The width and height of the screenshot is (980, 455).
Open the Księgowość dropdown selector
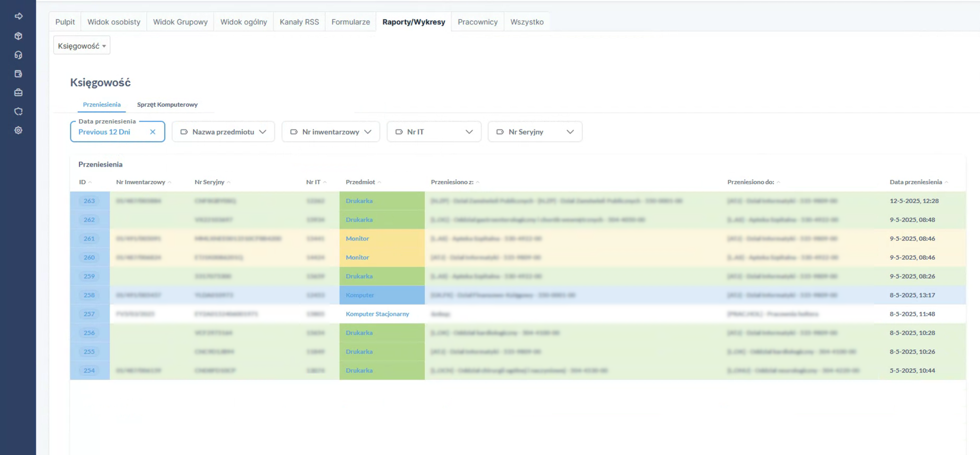tap(81, 46)
